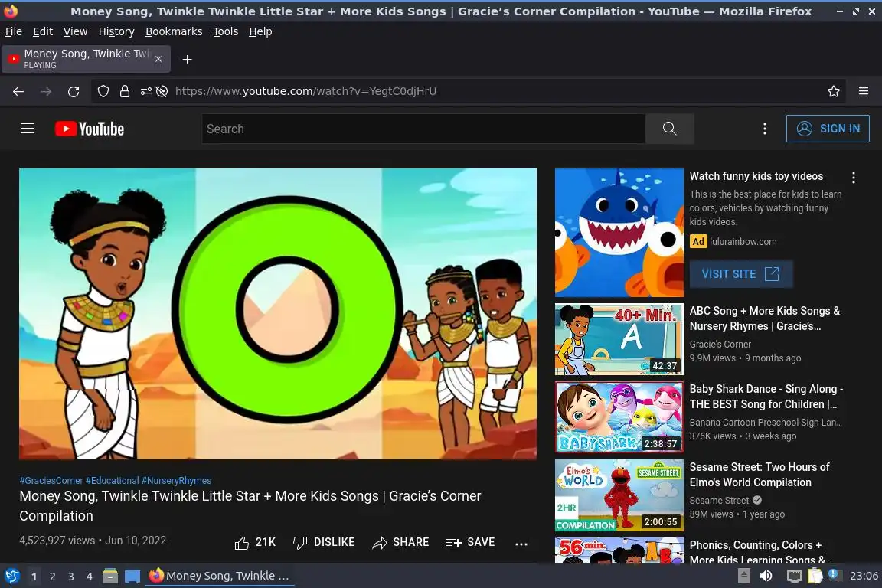882x588 pixels.
Task: Open tracking protection shield icon
Action: [103, 91]
